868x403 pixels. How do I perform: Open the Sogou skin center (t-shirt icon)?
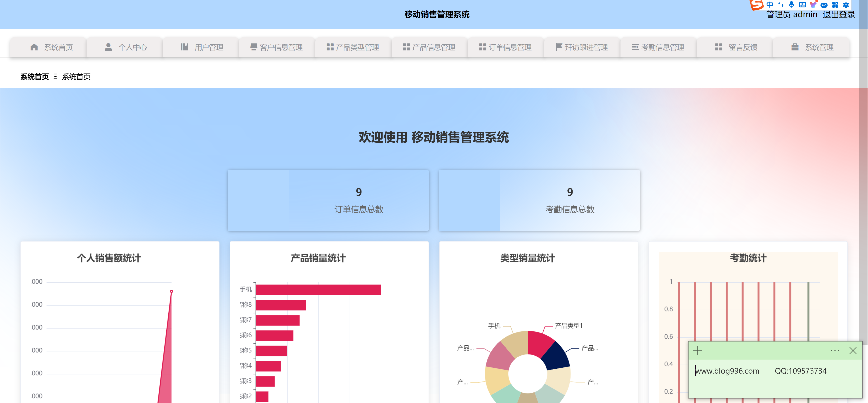[x=814, y=4]
